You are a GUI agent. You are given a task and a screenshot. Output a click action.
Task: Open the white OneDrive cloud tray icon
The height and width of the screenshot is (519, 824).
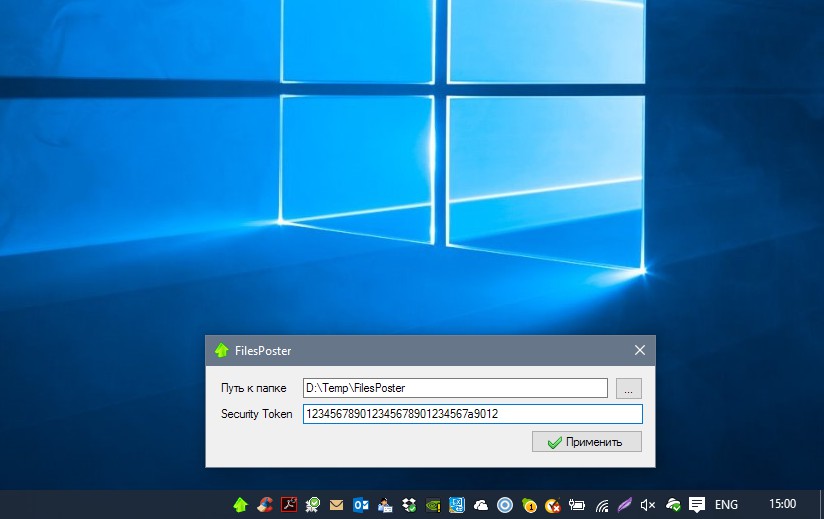481,505
